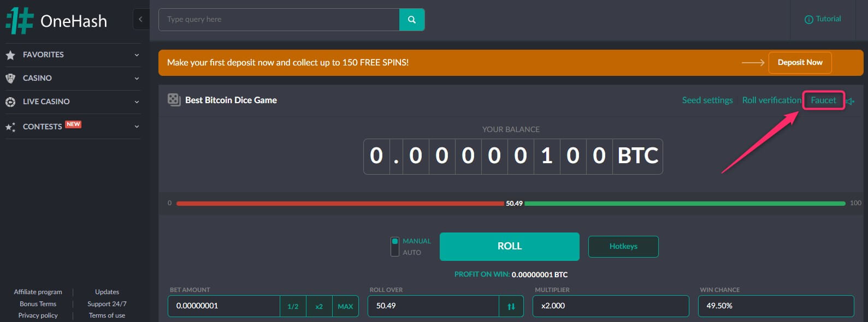Click the stars icon beside Contests
Screen dimensions: 868x322
10,127
